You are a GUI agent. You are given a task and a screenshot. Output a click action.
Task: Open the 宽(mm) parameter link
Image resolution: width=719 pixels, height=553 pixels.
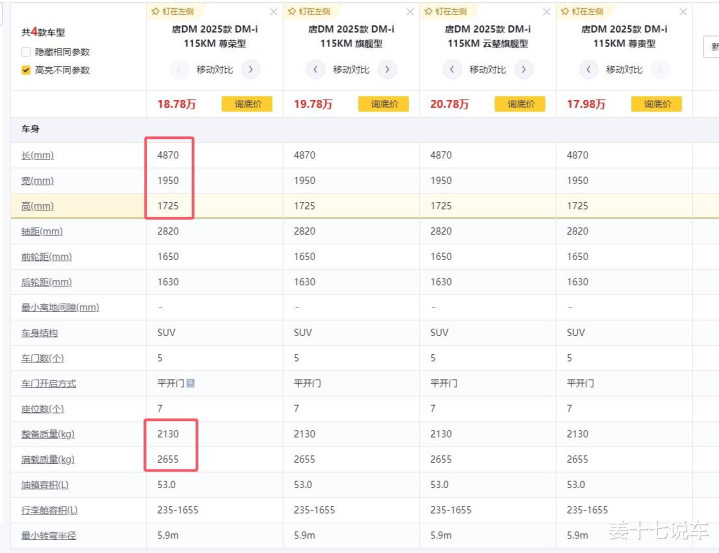click(38, 181)
